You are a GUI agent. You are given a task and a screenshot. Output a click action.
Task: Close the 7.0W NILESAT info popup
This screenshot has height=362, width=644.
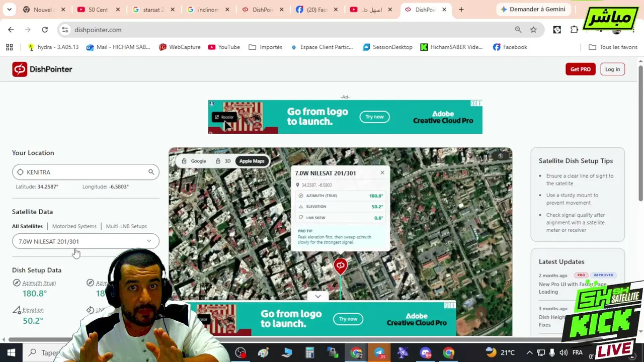(382, 173)
